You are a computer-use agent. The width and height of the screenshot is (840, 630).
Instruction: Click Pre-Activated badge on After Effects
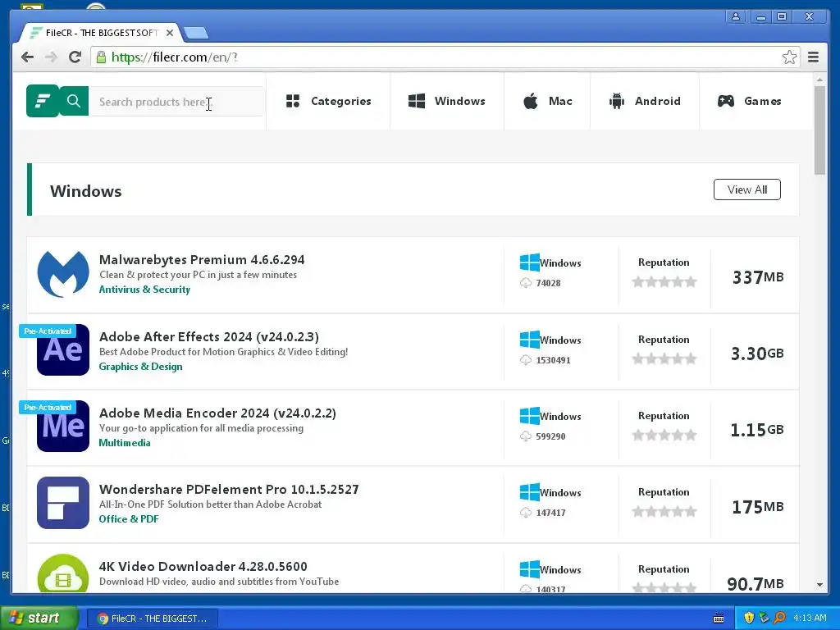(x=47, y=331)
